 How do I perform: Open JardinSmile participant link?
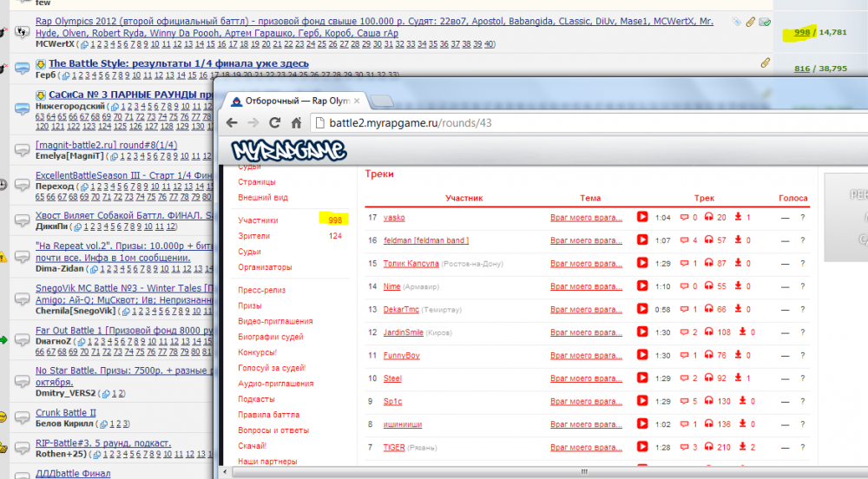pos(404,332)
